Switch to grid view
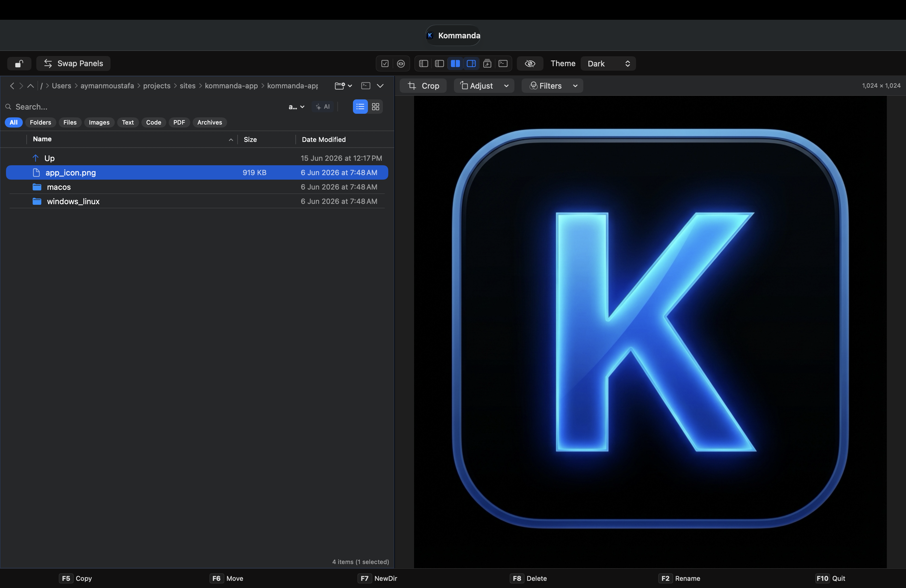This screenshot has width=906, height=588. point(376,107)
